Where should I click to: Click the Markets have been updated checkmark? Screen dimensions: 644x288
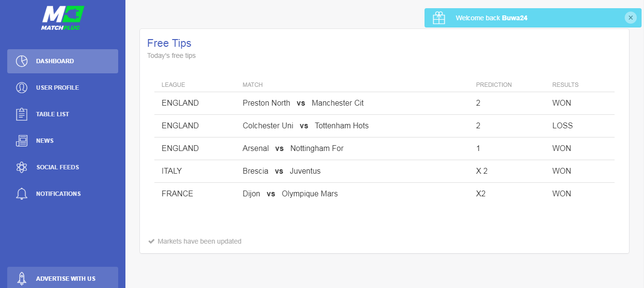(151, 241)
